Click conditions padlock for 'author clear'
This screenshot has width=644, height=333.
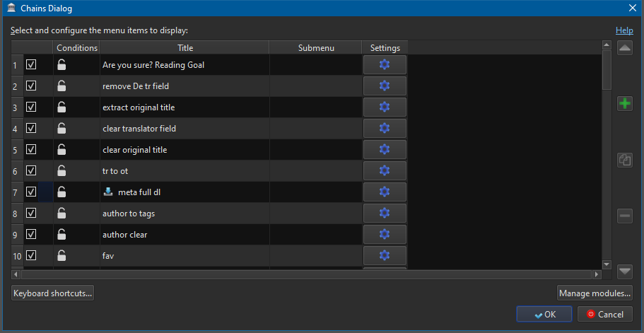point(62,235)
